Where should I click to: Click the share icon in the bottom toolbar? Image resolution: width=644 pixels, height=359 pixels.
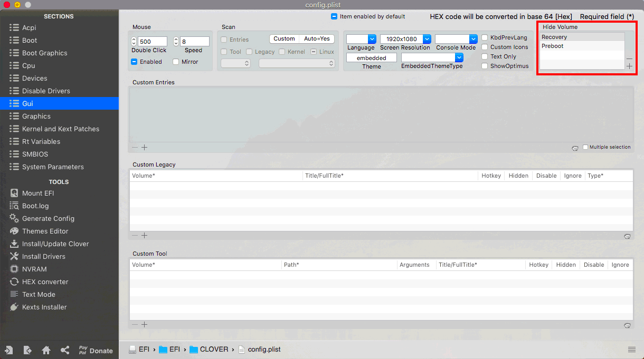[x=64, y=350]
